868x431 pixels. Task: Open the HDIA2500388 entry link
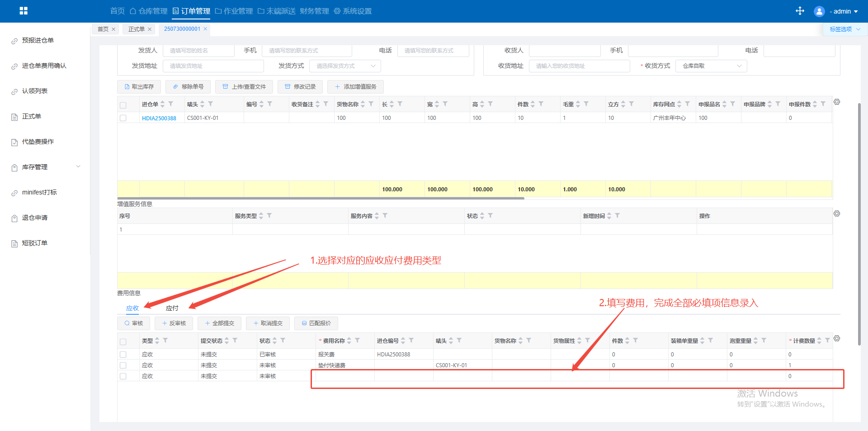[159, 118]
